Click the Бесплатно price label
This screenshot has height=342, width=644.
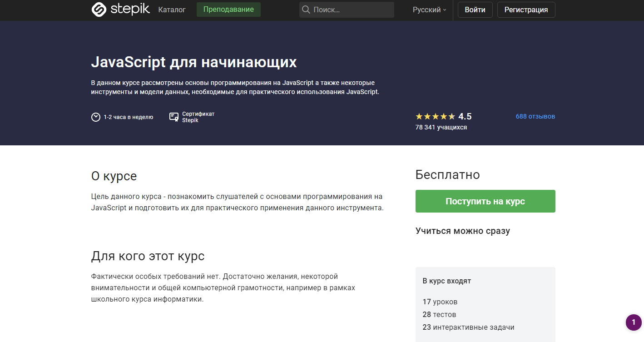click(447, 175)
